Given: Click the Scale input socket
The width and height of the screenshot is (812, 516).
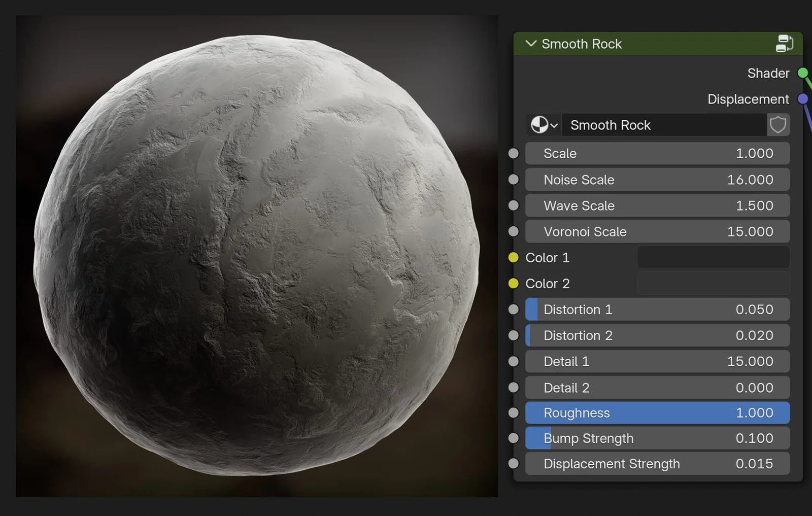Looking at the screenshot, I should (x=513, y=153).
